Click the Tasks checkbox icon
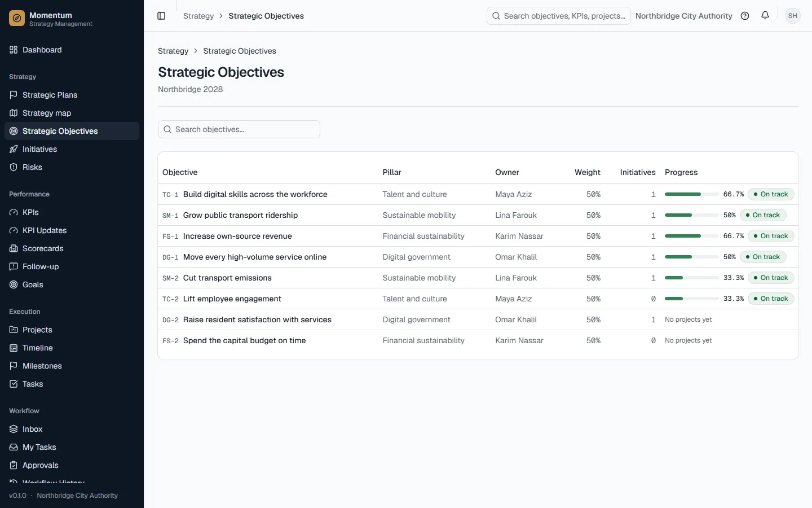The image size is (812, 508). click(x=14, y=384)
